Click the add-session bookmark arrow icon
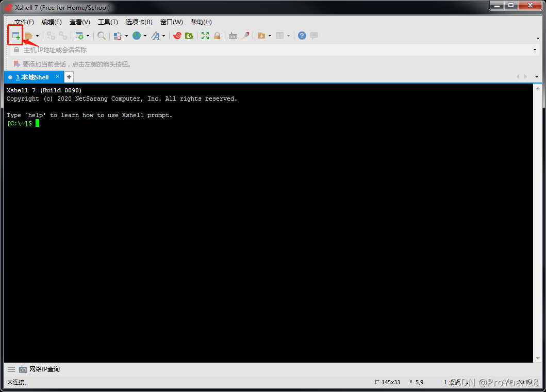 click(x=16, y=64)
